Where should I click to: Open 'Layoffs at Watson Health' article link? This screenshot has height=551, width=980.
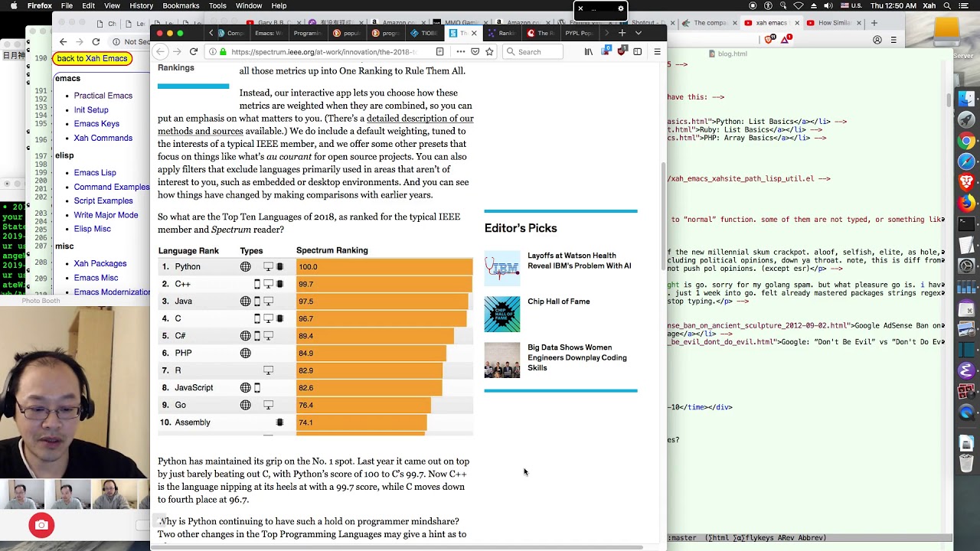click(579, 260)
